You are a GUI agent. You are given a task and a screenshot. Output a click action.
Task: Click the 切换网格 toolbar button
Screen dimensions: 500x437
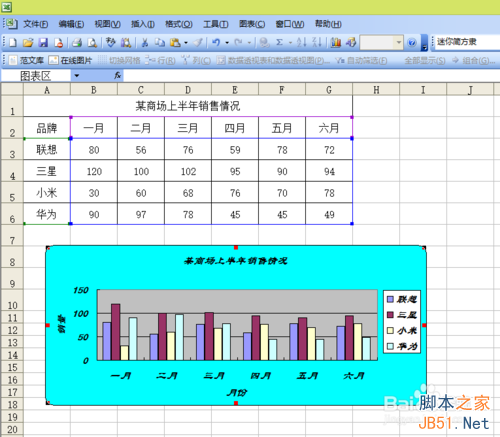tap(119, 60)
